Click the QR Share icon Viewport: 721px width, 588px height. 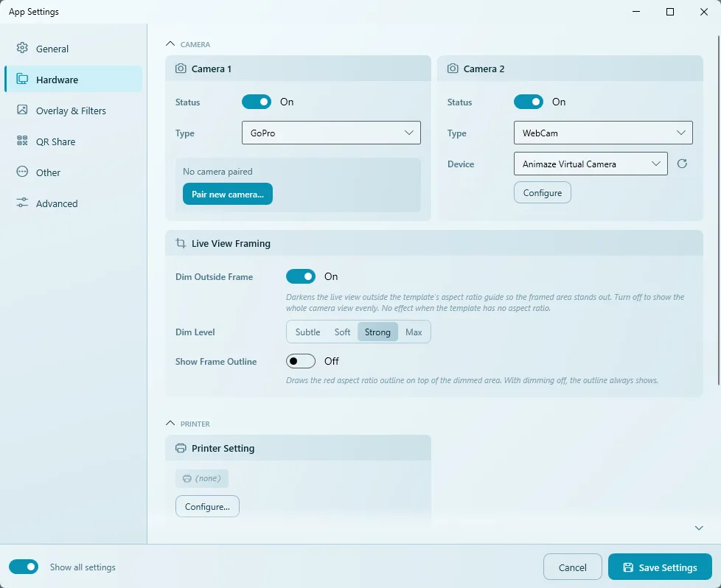(22, 141)
